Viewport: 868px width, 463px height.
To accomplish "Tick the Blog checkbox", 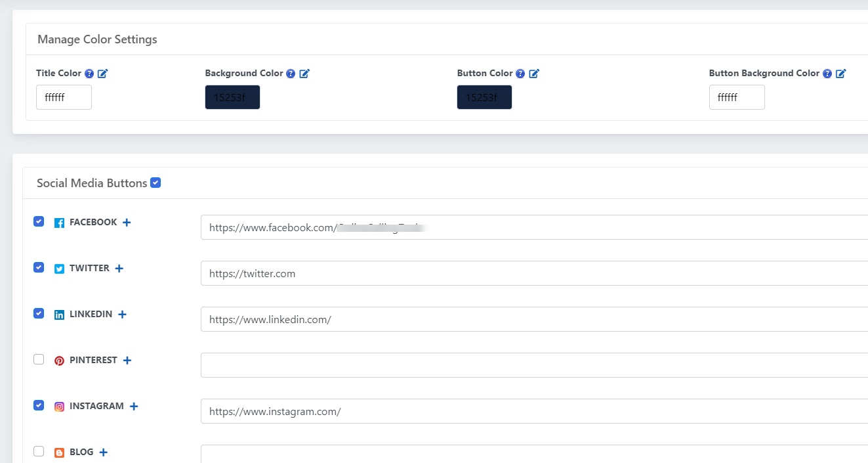I will coord(39,451).
